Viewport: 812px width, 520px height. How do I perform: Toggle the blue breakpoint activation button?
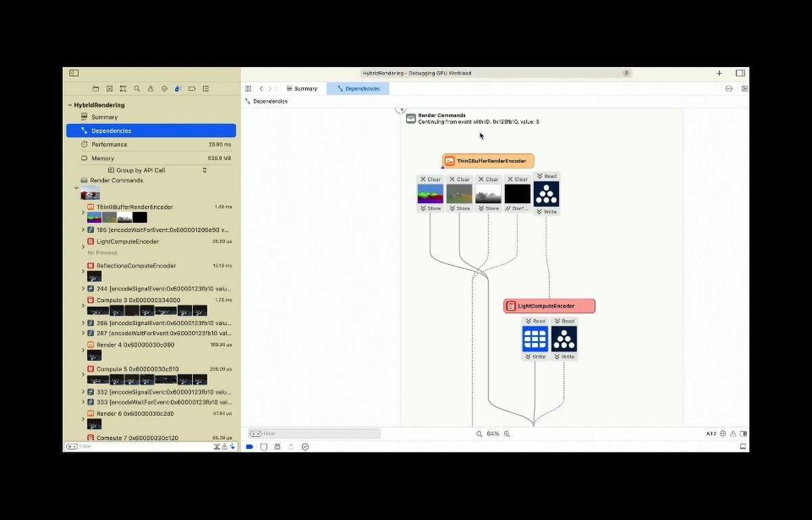pyautogui.click(x=250, y=447)
